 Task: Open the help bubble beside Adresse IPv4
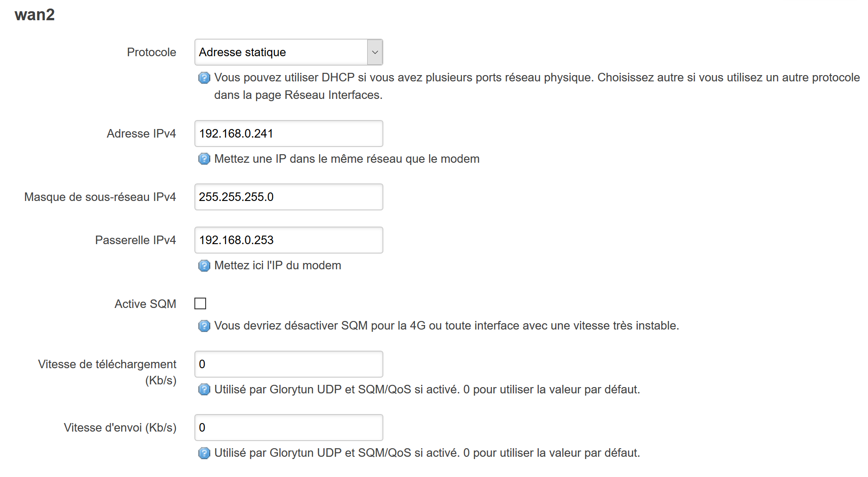coord(204,159)
